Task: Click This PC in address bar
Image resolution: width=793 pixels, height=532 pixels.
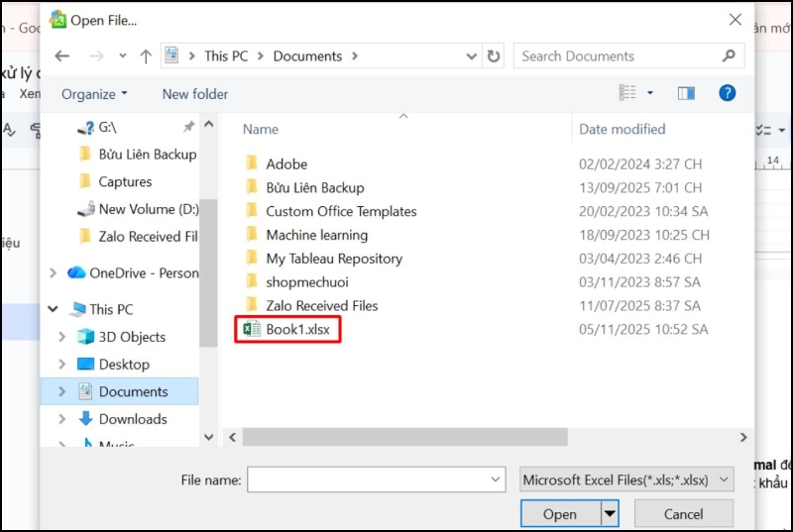Action: click(226, 56)
